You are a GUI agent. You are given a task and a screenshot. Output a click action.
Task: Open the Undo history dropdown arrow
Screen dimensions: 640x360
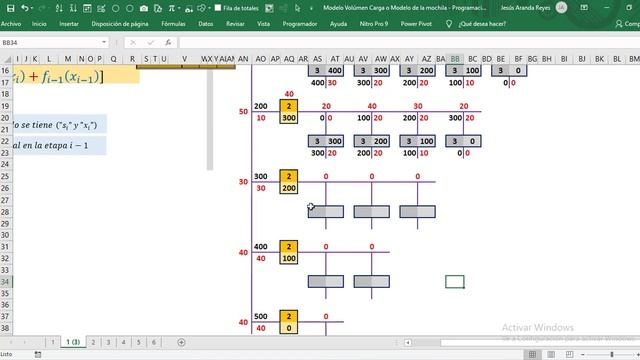[x=32, y=8]
